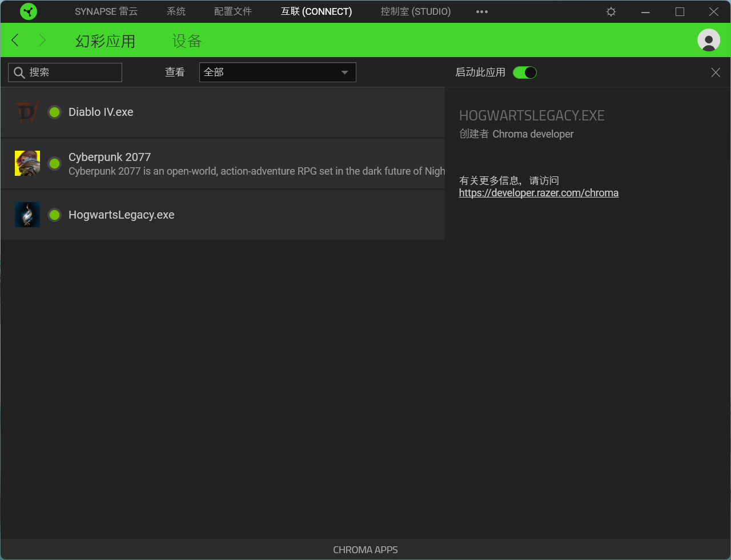
Task: Click the Diablo IV.exe app icon
Action: click(x=27, y=112)
